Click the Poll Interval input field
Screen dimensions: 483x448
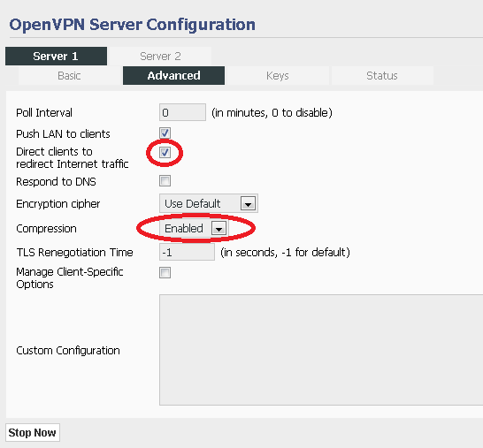[x=182, y=112]
